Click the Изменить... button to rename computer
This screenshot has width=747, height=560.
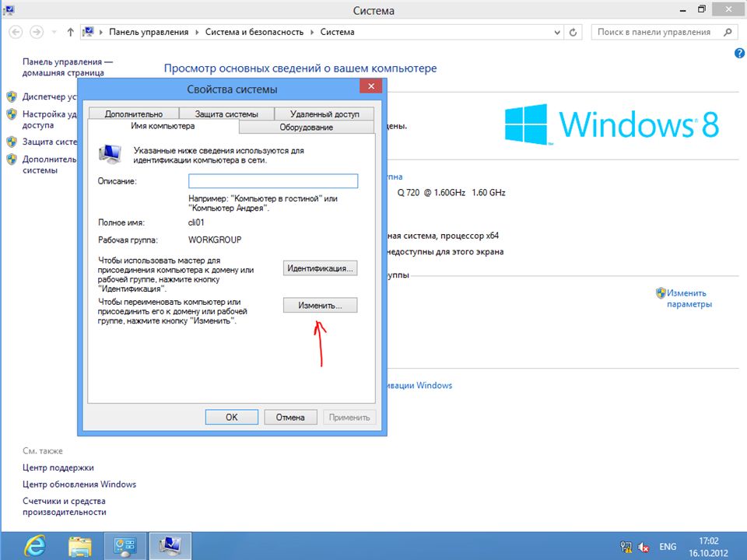(320, 305)
